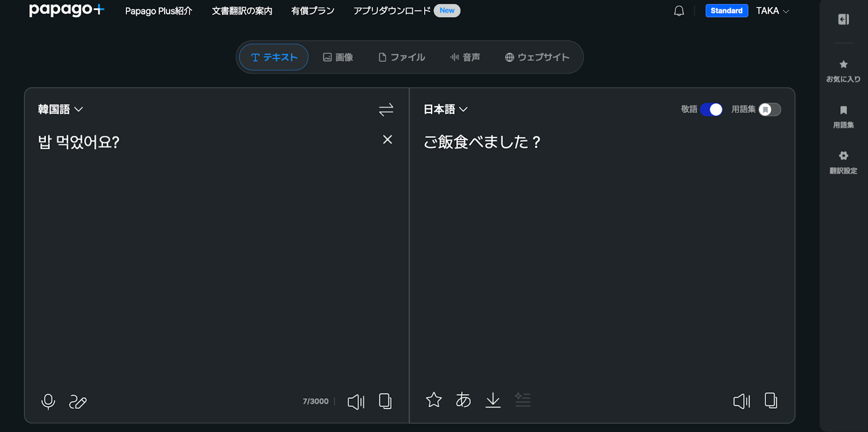Click the grayed-out list edit icon
This screenshot has width=868, height=432.
coord(523,400)
